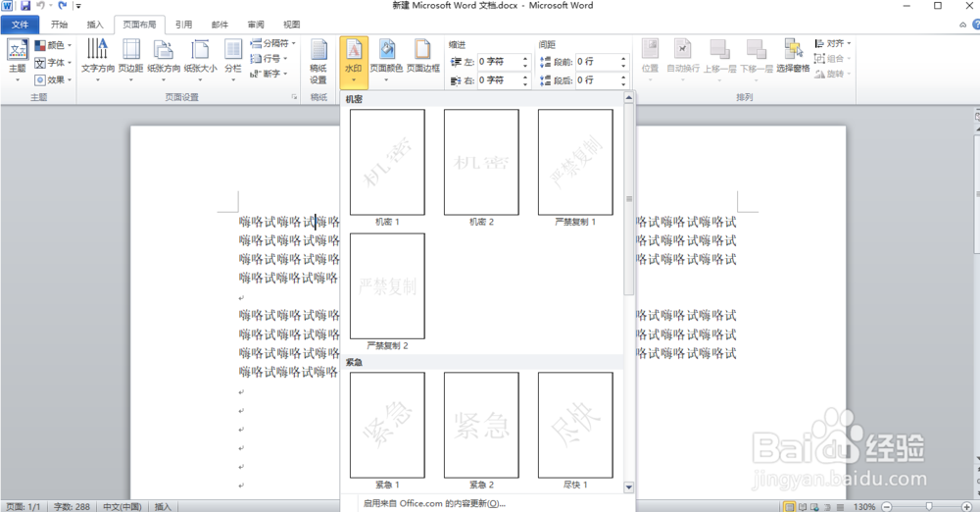Click 启用来自 Office.com 的内容更新 menu item
Image resolution: width=980 pixels, height=512 pixels.
pos(434,503)
